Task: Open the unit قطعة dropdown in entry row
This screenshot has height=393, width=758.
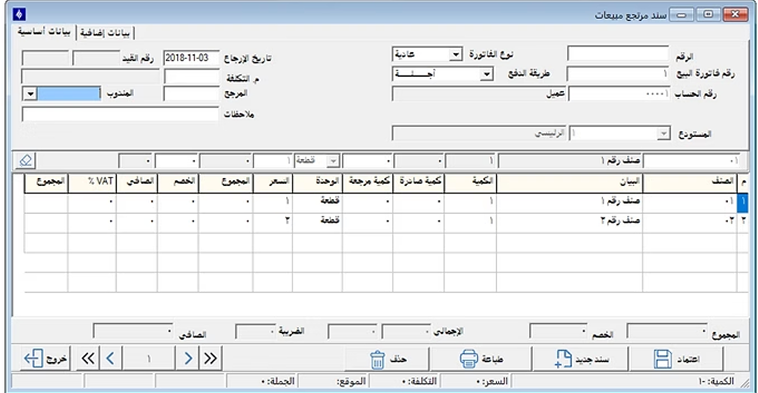Action: [333, 160]
